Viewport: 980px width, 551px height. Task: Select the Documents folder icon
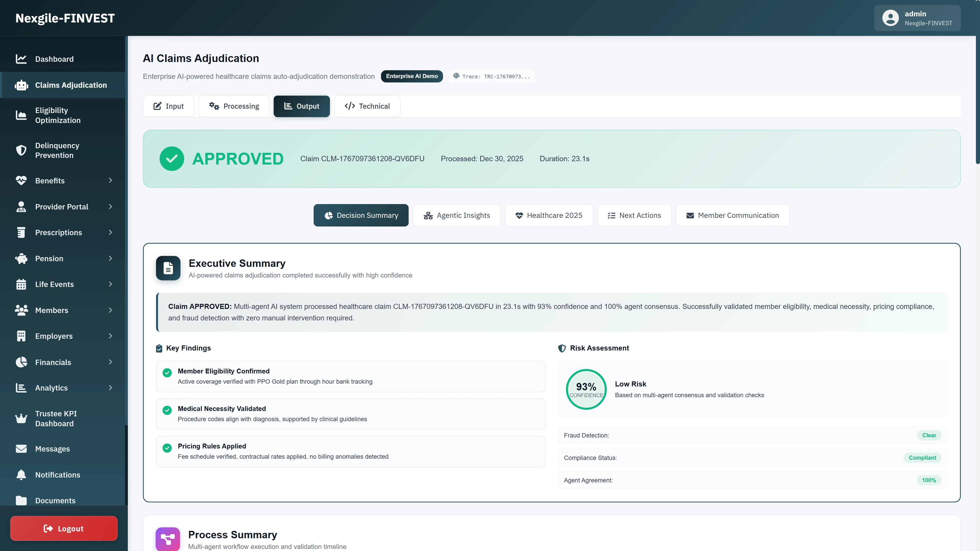click(x=21, y=500)
